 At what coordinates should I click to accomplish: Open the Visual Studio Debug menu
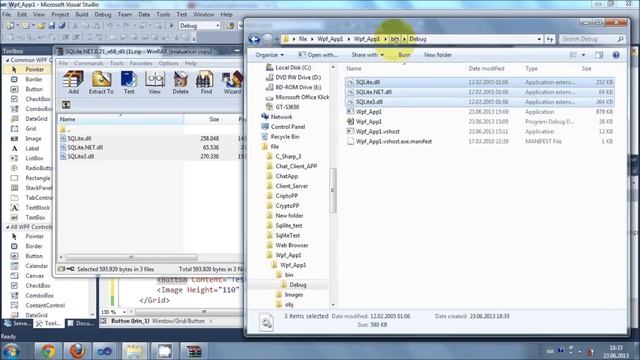102,14
